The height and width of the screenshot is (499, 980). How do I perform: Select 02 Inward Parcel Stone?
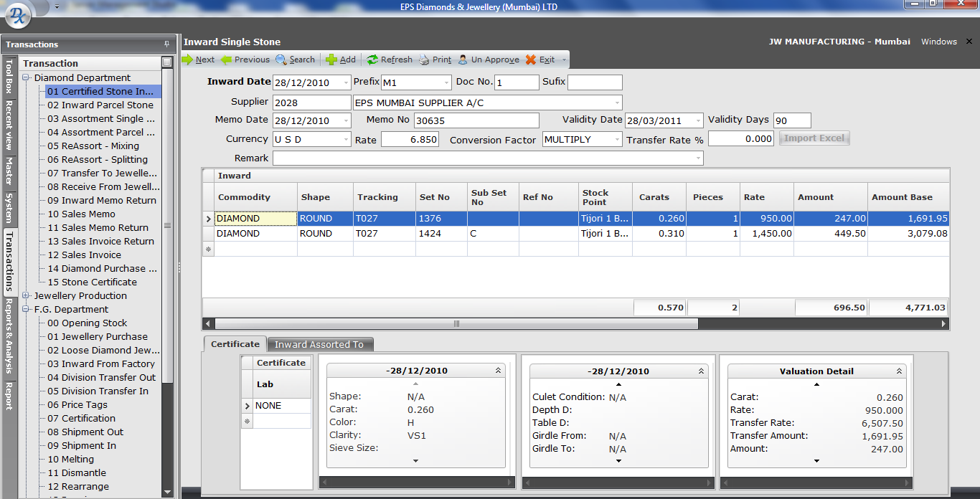tap(100, 105)
